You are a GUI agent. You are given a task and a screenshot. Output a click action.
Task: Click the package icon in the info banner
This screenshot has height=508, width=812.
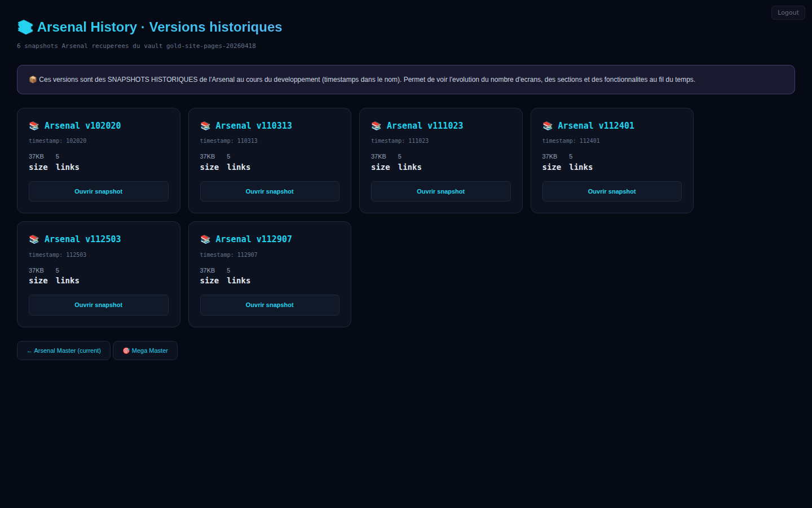pyautogui.click(x=33, y=80)
